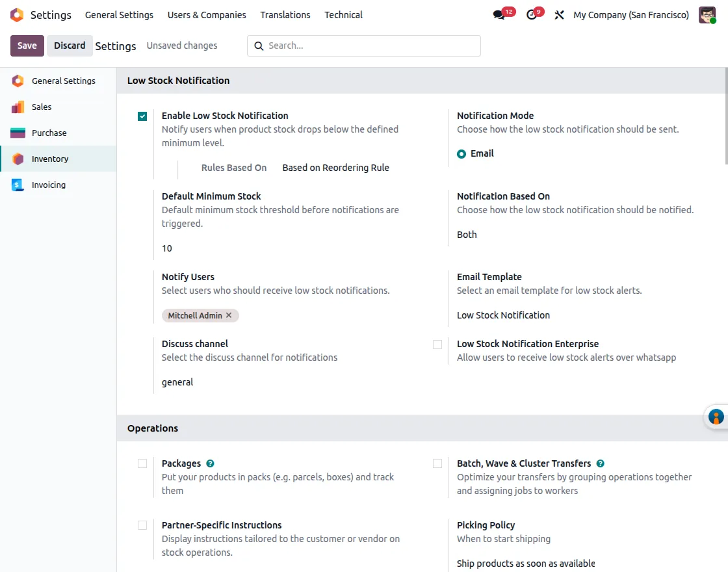Screen dimensions: 728x572
Task: Expand the Notification Based On dropdown
Action: pos(572,235)
